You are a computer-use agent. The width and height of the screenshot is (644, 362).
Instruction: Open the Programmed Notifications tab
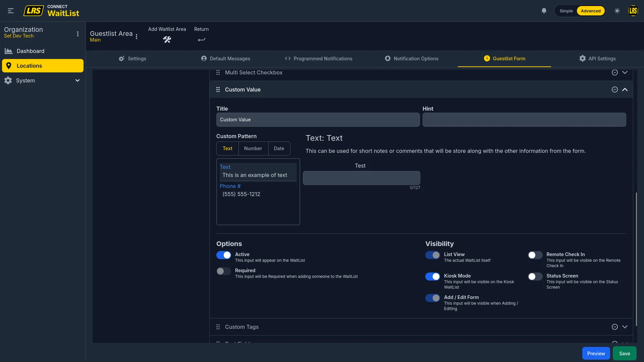click(x=319, y=59)
